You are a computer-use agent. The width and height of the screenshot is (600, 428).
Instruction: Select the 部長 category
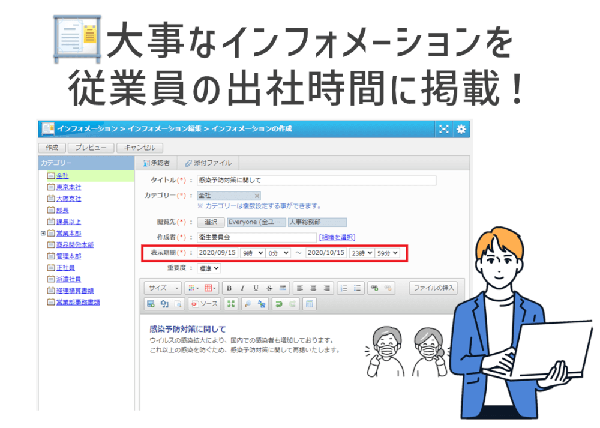62,210
